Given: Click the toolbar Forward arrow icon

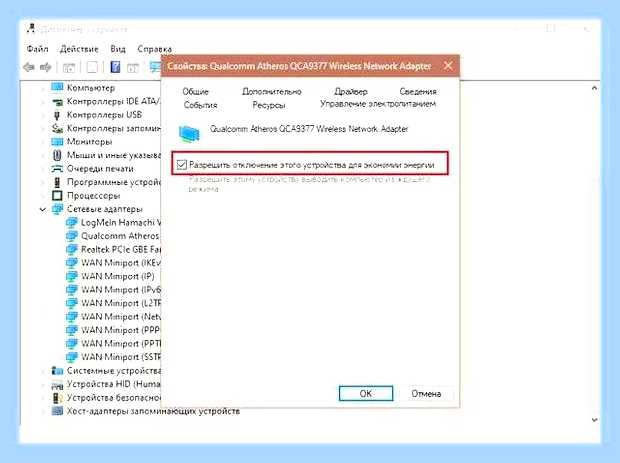Looking at the screenshot, I should [x=46, y=67].
